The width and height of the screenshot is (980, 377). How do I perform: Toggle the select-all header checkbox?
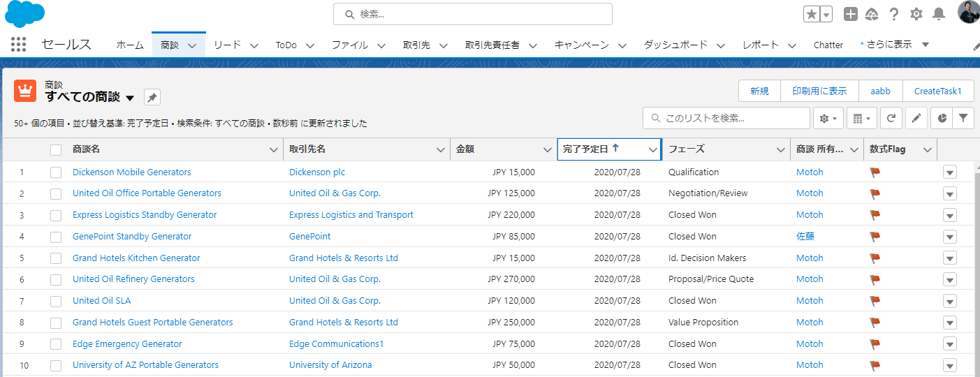[x=56, y=149]
